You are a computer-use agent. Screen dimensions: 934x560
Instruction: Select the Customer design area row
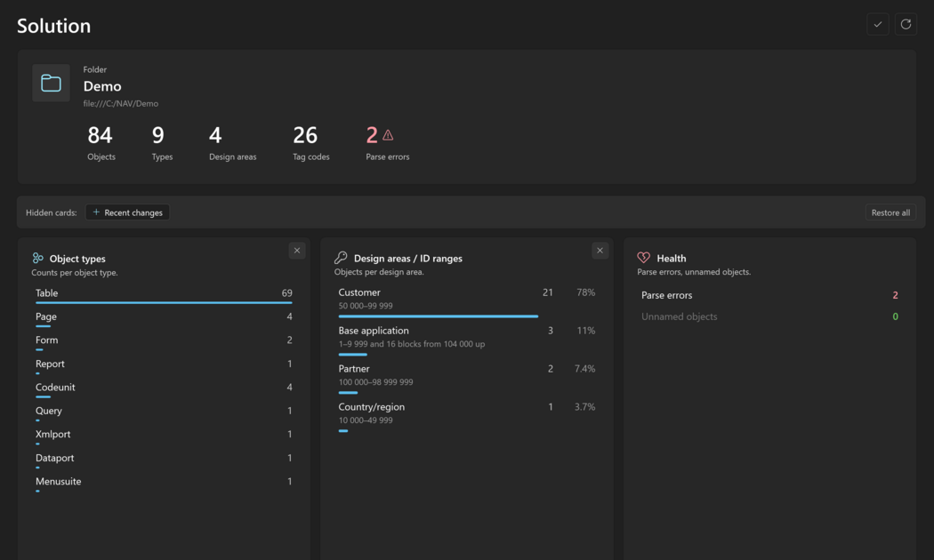point(467,302)
